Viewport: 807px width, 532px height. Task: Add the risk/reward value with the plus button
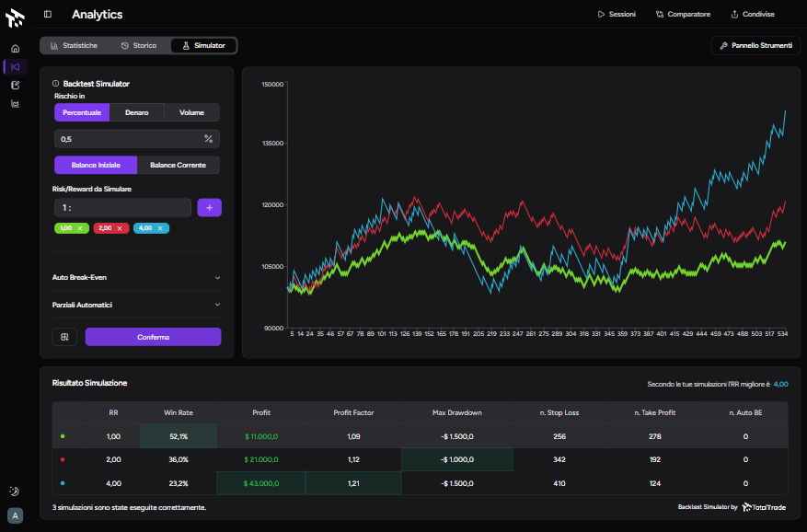(210, 207)
